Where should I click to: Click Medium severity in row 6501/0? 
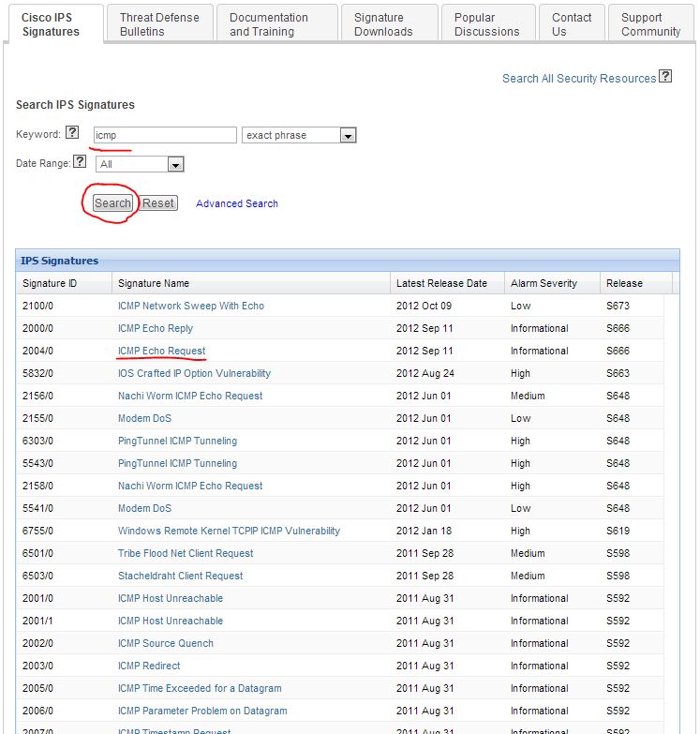pyautogui.click(x=528, y=553)
